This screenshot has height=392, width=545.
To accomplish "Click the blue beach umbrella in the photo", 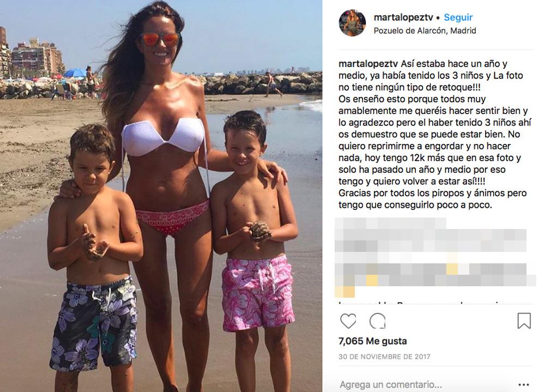I will click(75, 73).
